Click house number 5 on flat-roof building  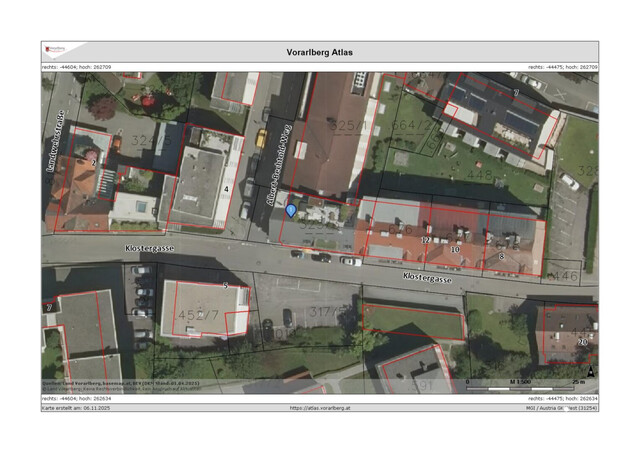(x=226, y=286)
